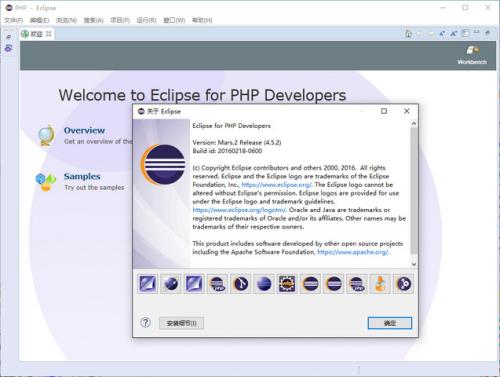Close the 关于 Eclipse dialog
The image size is (500, 377).
407,111
